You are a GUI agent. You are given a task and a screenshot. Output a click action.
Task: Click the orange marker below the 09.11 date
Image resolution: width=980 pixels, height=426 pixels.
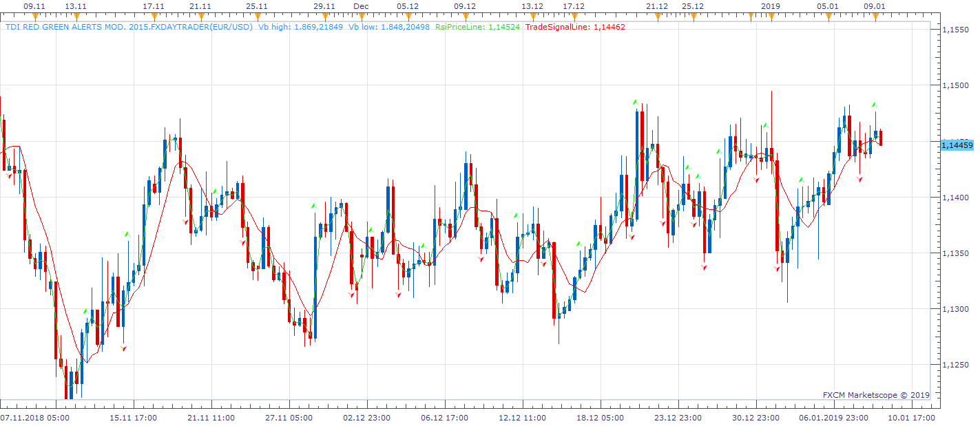pos(34,17)
